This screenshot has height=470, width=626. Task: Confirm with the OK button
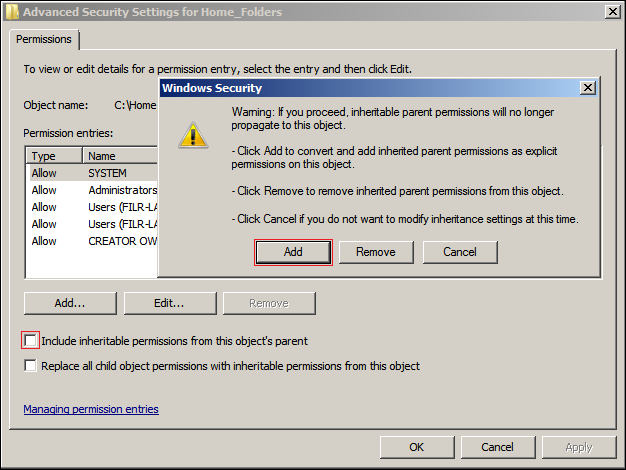click(417, 447)
